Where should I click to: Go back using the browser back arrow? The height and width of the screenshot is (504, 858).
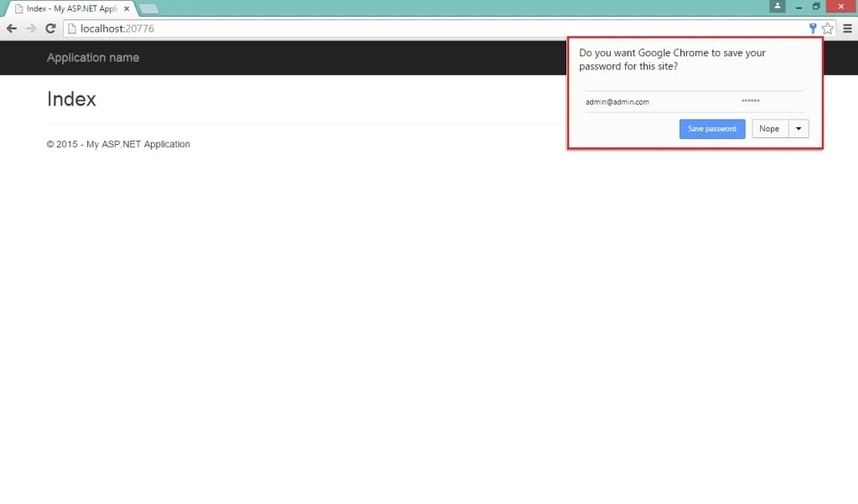12,28
